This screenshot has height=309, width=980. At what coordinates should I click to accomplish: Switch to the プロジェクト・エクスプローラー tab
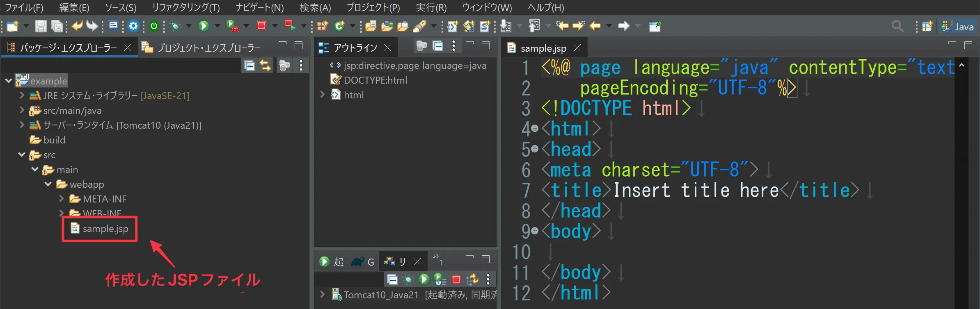[201, 48]
